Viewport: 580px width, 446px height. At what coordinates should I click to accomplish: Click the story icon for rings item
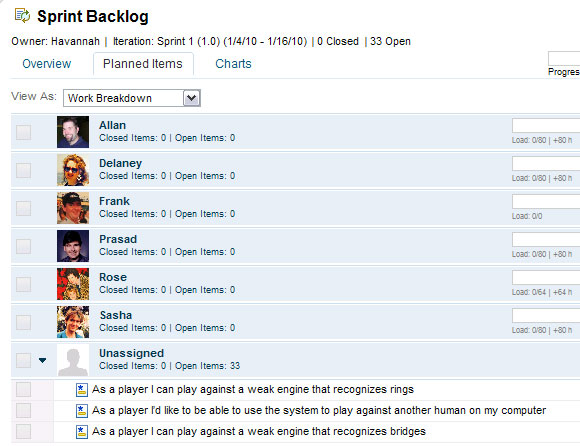pyautogui.click(x=82, y=390)
